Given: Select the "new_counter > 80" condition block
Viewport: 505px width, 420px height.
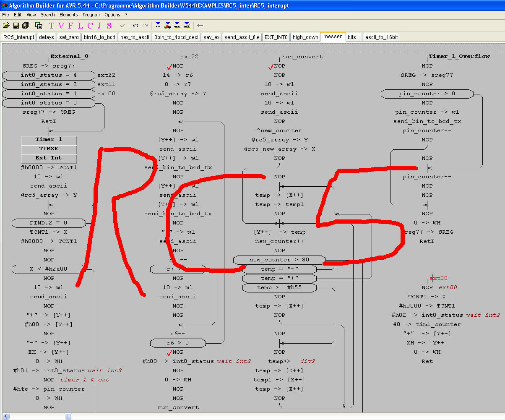Looking at the screenshot, I should (x=279, y=260).
